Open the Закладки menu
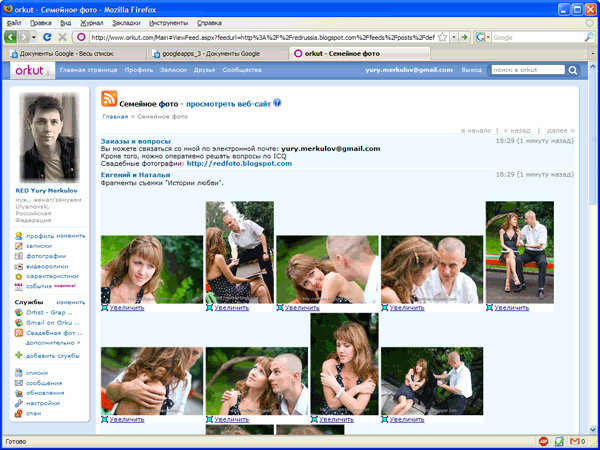Image resolution: width=600 pixels, height=450 pixels. tap(126, 23)
